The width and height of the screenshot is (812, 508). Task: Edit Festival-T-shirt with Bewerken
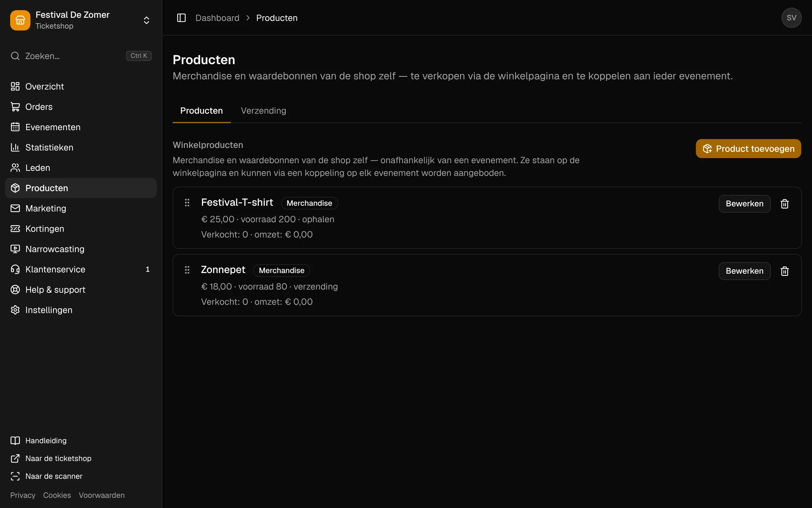coord(744,204)
